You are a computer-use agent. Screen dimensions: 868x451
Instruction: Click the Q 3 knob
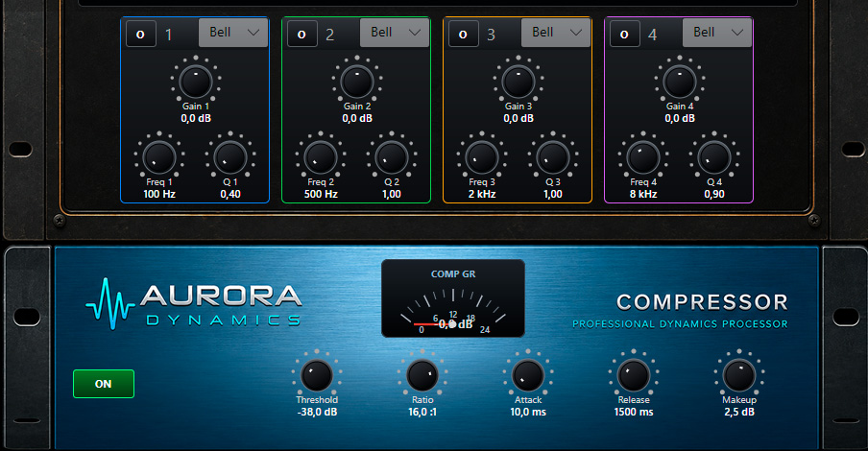click(552, 157)
